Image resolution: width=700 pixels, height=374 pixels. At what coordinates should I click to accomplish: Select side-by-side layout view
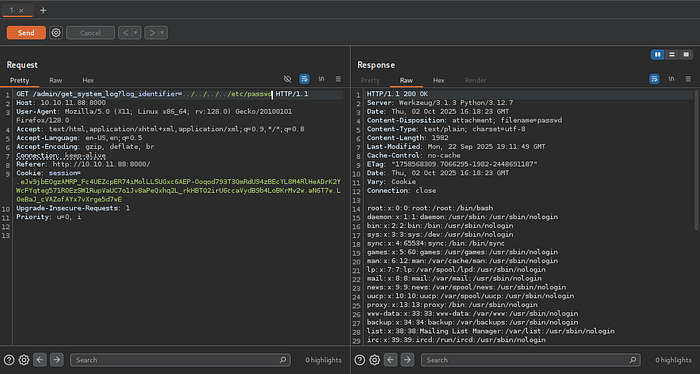pyautogui.click(x=658, y=54)
